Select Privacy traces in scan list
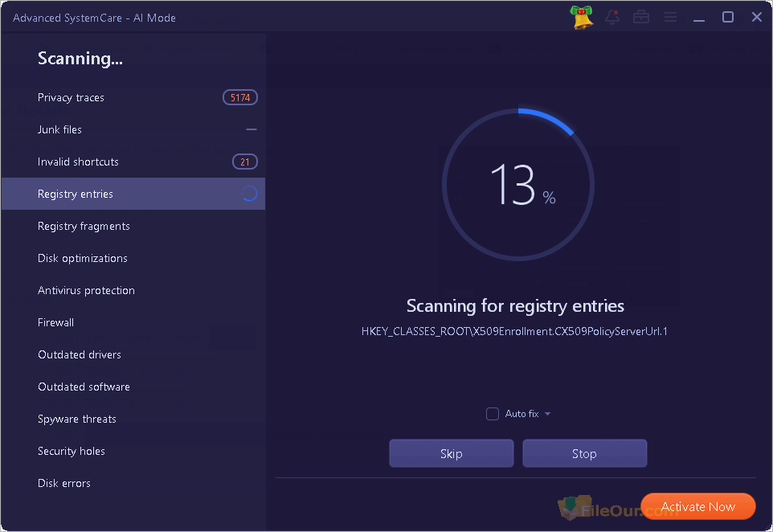This screenshot has width=773, height=532. coord(133,97)
